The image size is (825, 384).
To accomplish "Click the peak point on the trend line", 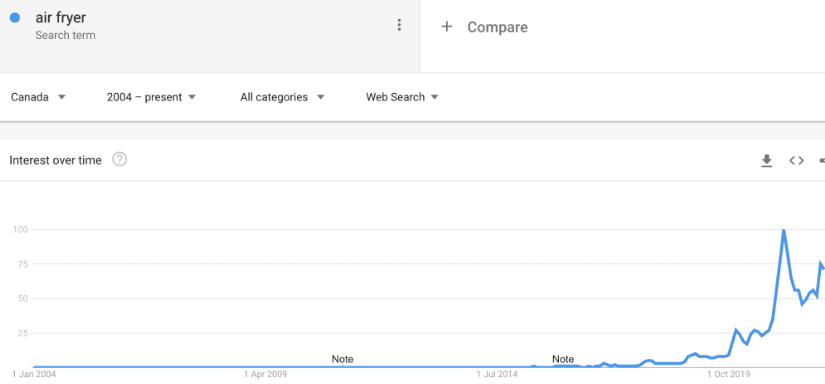I will (783, 230).
